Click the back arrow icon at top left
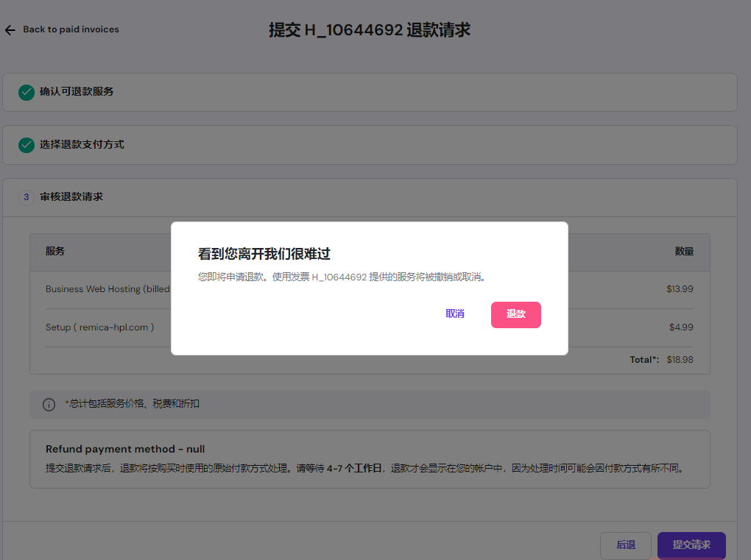Viewport: 751px width, 560px height. 10,29
